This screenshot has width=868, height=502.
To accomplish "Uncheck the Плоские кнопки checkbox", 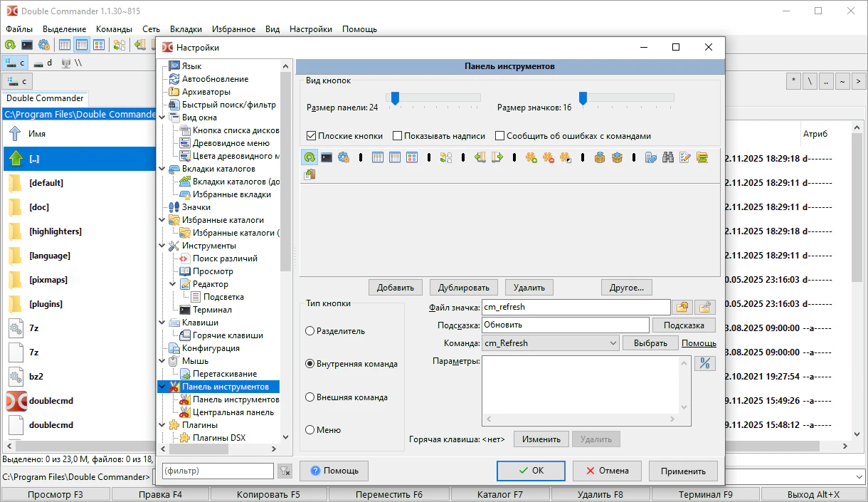I will 311,136.
